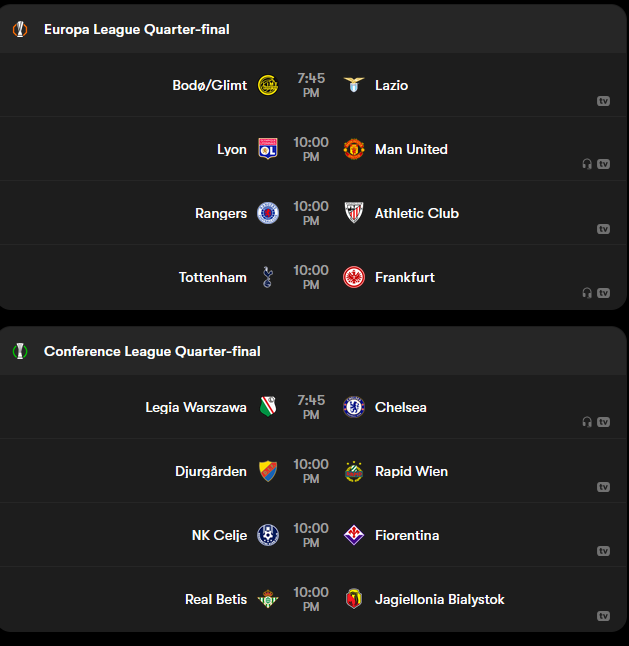The image size is (629, 646).
Task: Open the Jagiellonia Bialystok team link
Action: click(x=439, y=599)
